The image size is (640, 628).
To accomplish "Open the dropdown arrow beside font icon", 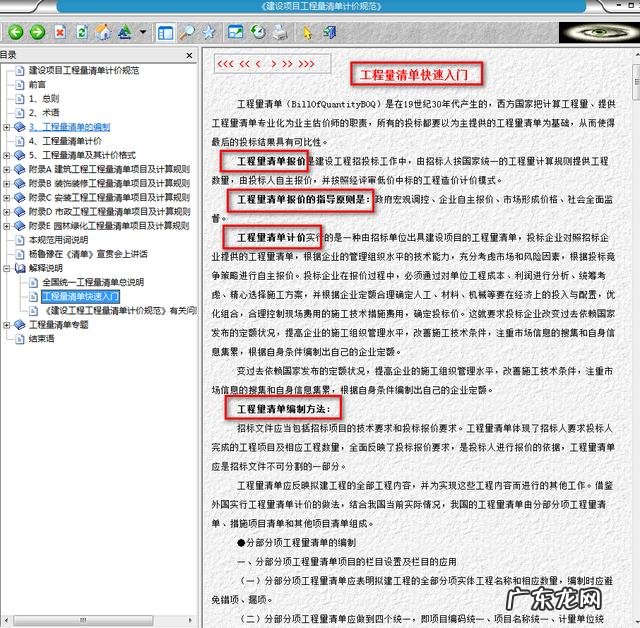I will 144,32.
